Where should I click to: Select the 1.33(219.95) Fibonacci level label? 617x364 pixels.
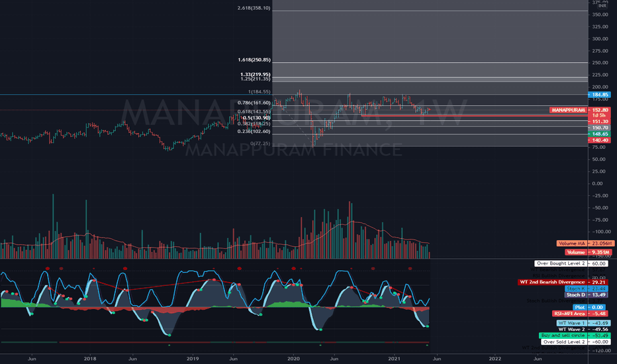[x=255, y=74]
